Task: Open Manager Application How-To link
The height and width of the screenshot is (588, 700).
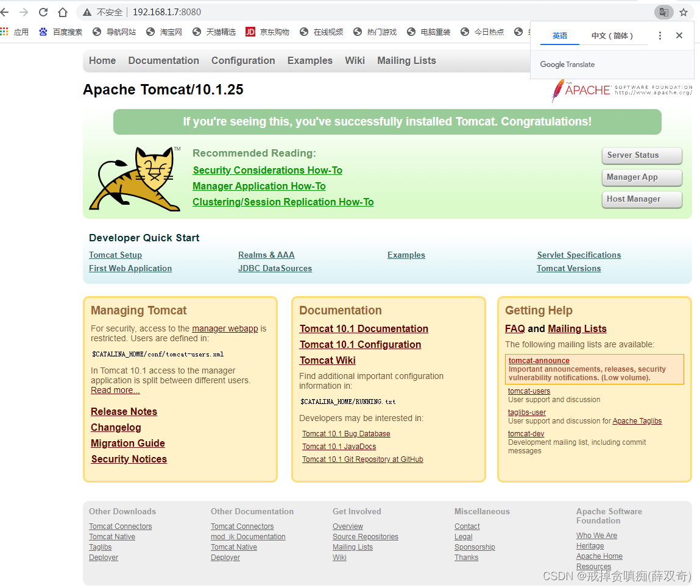Action: 259,186
